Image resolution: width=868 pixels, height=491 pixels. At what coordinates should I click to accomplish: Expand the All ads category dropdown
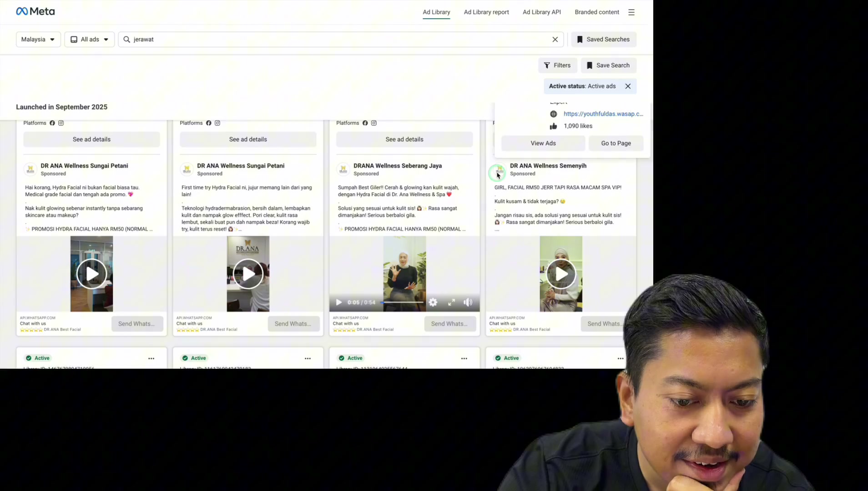click(90, 40)
